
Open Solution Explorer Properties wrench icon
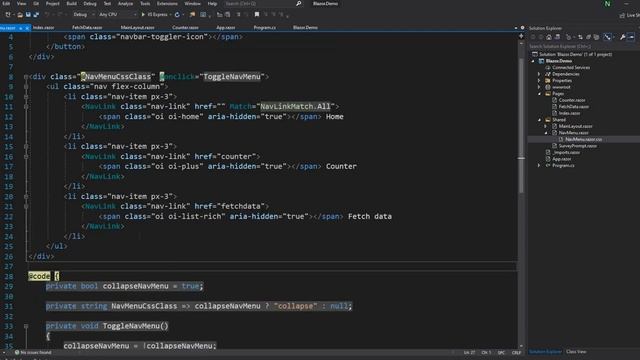(x=623, y=37)
